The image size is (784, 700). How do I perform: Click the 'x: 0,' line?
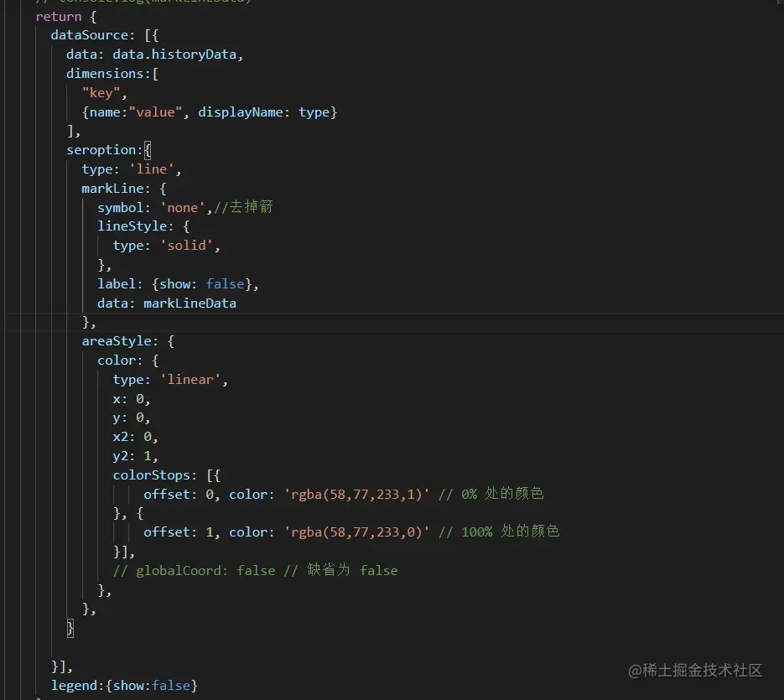pyautogui.click(x=132, y=399)
